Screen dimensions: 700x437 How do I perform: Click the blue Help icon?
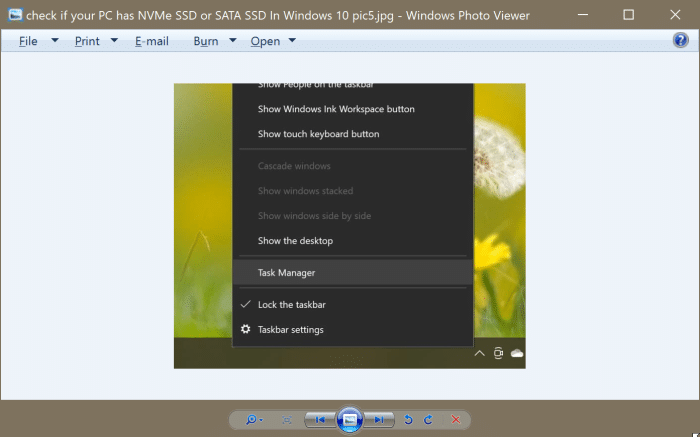(680, 41)
